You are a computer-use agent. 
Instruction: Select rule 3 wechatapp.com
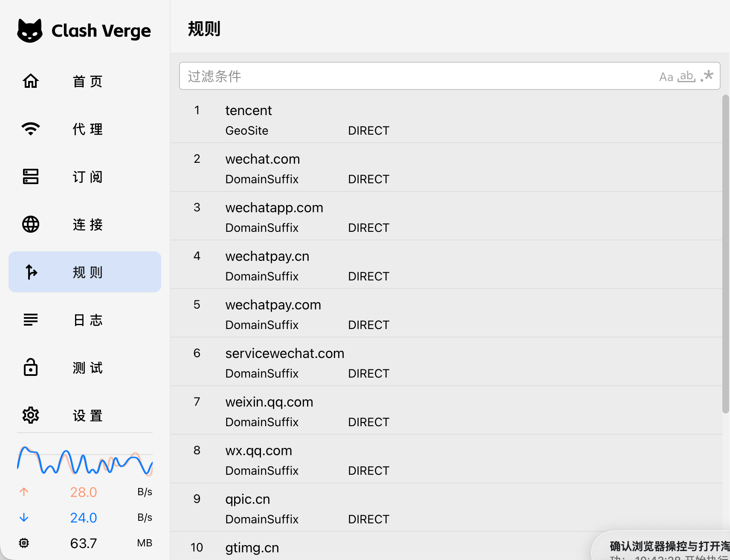[446, 216]
